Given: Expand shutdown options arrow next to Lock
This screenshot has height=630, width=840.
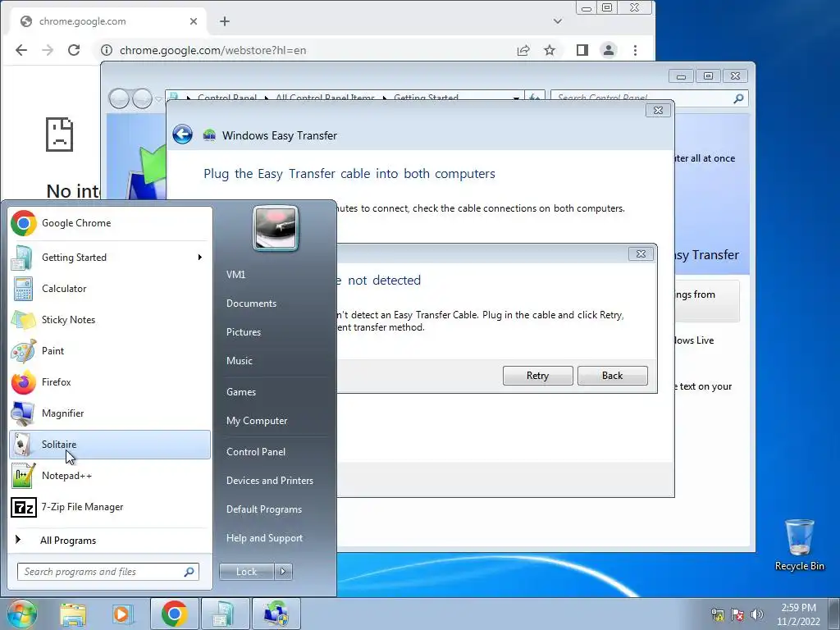Looking at the screenshot, I should click(x=283, y=572).
